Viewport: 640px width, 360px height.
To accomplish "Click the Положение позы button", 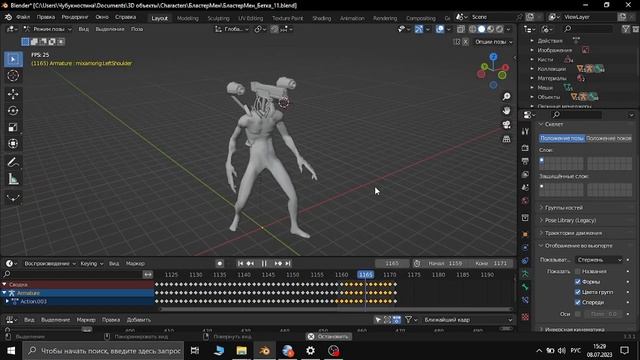I will [562, 138].
